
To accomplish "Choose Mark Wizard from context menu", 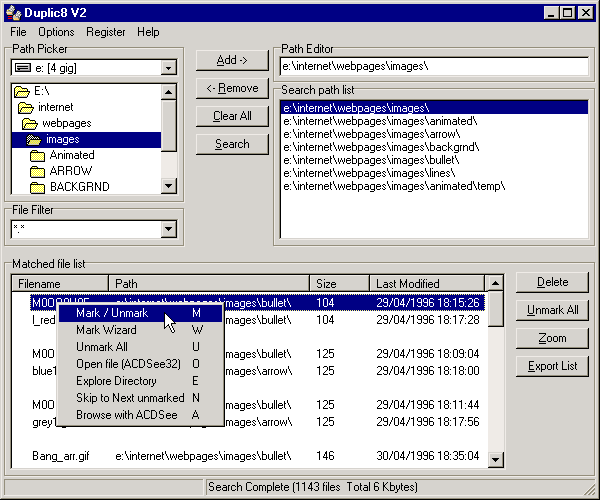I will click(x=106, y=330).
